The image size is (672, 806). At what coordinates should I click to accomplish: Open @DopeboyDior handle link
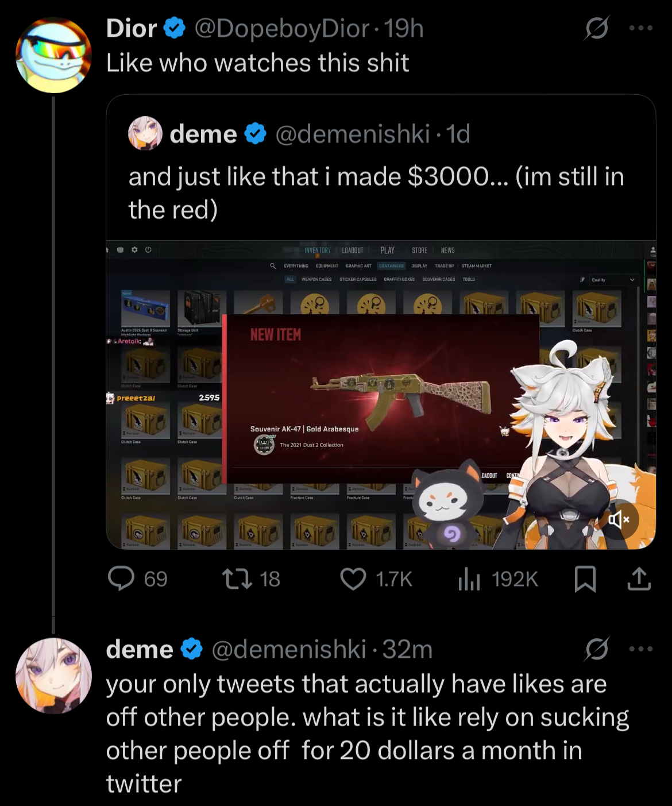pos(282,28)
